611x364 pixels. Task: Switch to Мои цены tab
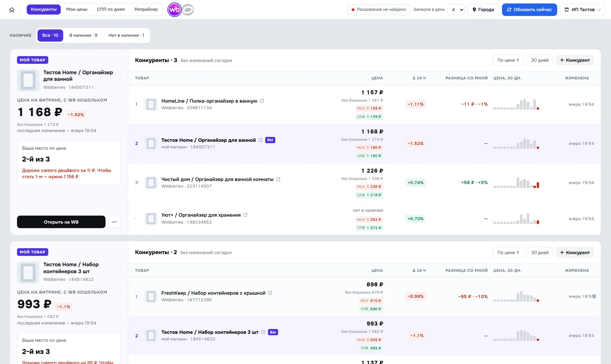77,9
